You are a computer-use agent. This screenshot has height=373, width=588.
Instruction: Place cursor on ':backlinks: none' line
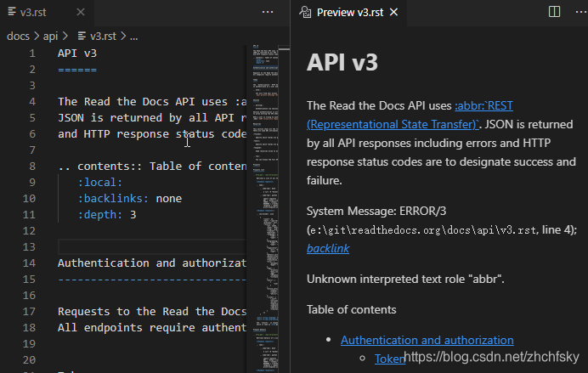tap(130, 198)
